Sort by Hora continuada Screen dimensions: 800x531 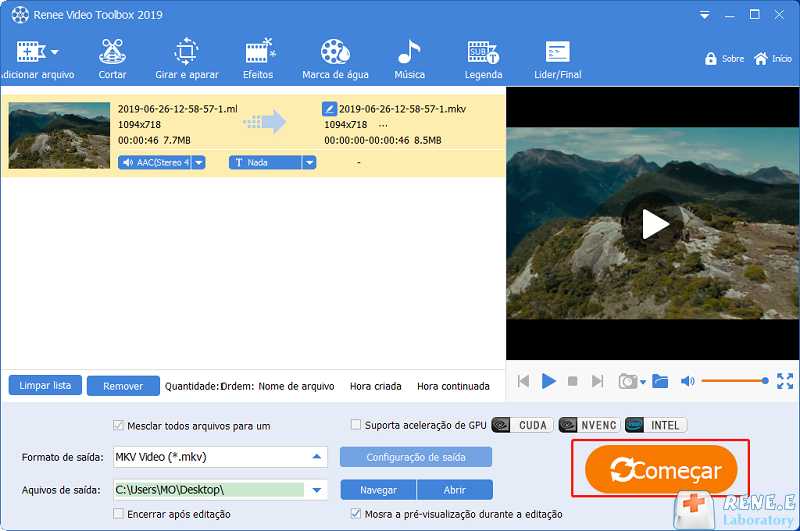(x=453, y=386)
